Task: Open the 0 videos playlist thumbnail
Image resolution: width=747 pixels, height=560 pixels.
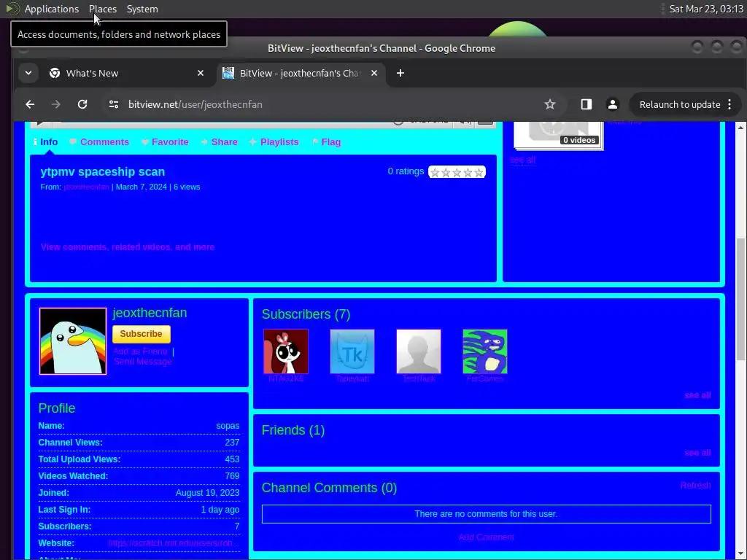Action: pos(558,135)
